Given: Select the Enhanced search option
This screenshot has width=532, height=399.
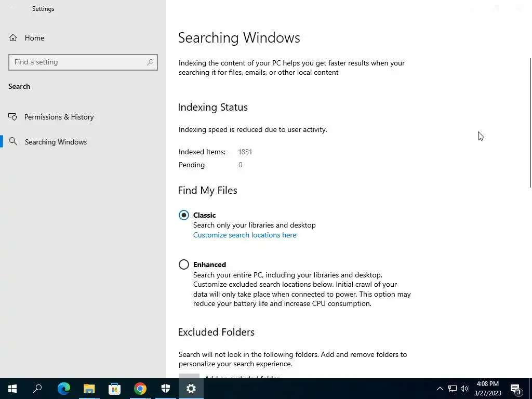Looking at the screenshot, I should (x=184, y=264).
